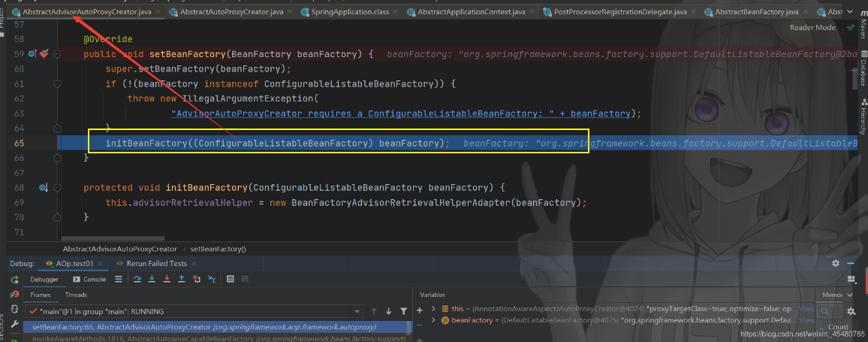This screenshot has height=342, width=868.
Task: Fold the setBeanFactory method at line 59
Action: [x=58, y=54]
